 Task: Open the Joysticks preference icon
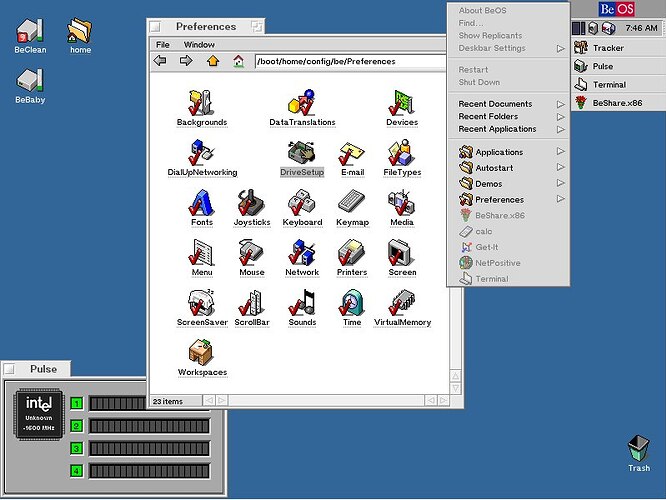click(251, 203)
